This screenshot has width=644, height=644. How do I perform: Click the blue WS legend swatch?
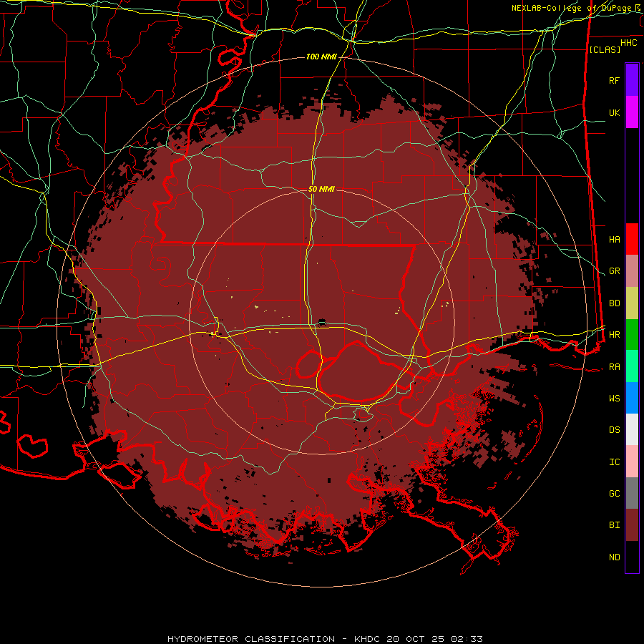point(632,398)
